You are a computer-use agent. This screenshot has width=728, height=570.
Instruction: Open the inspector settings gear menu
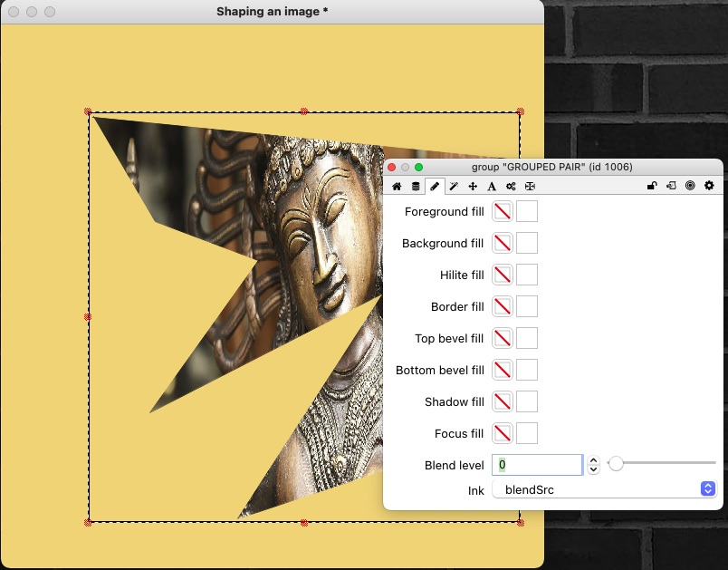click(709, 186)
